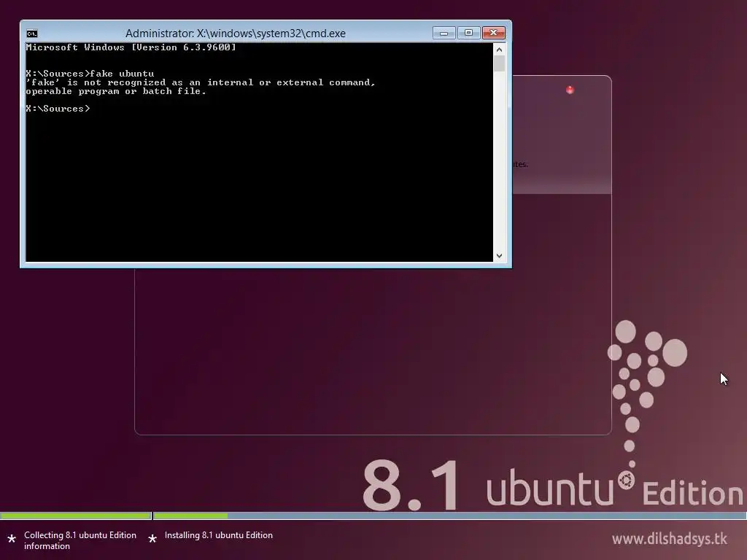
Task: Click the cmd vertical scrollbar thumb
Action: coord(499,63)
